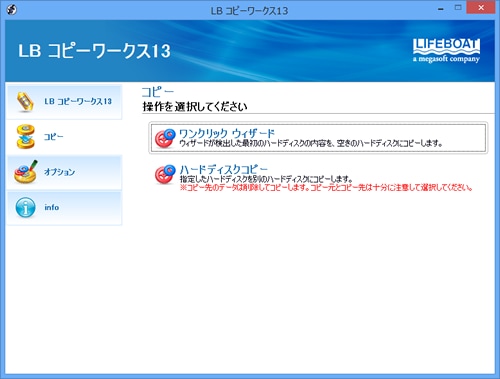Select the LB コピーワークス13 sidebar tab label

(x=78, y=102)
